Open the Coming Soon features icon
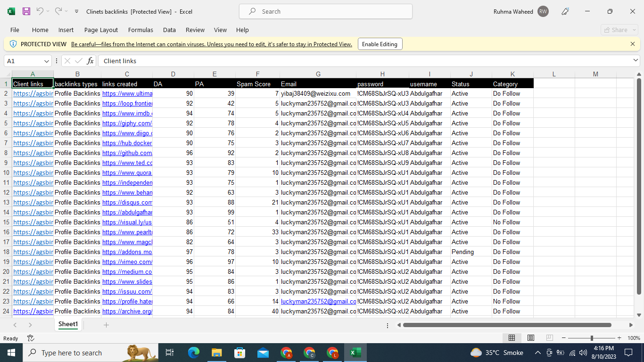 565,11
